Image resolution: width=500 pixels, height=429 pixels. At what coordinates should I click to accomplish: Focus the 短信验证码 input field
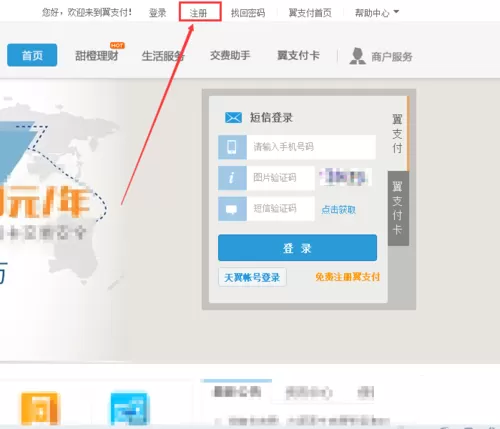(x=280, y=209)
